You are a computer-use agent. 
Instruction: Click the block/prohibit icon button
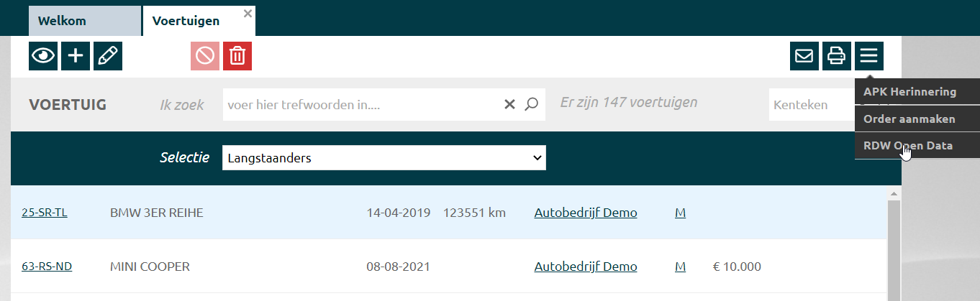coord(205,56)
